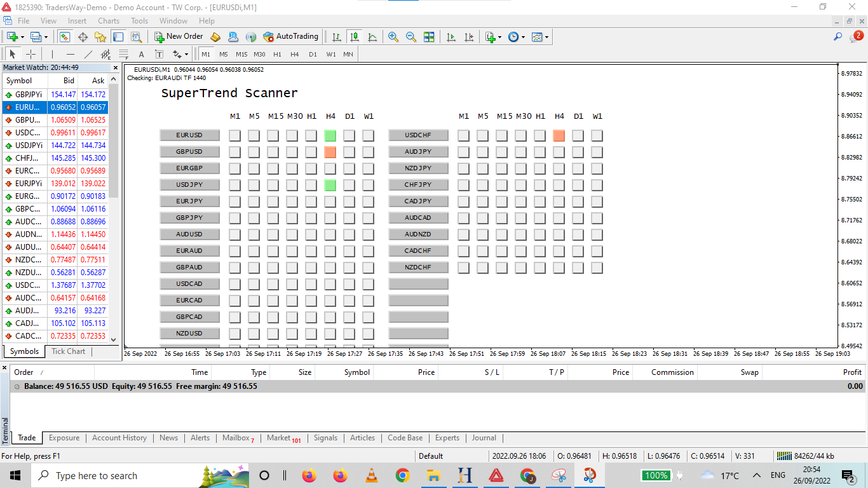Expand the New Chart dropdown arrow
Image resolution: width=868 pixels, height=488 pixels.
[x=22, y=37]
